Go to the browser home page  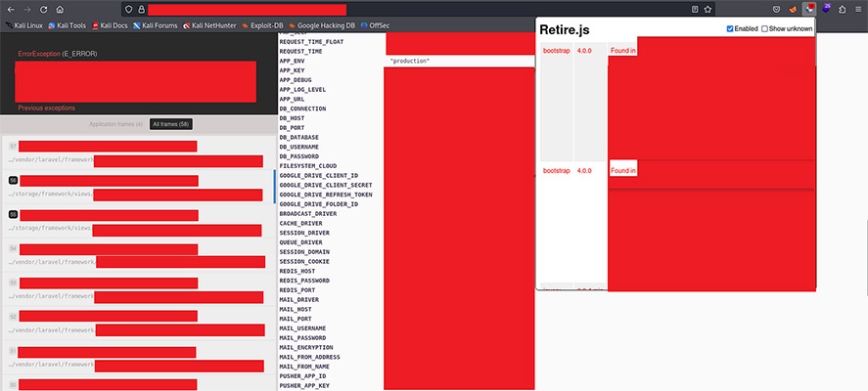(60, 9)
